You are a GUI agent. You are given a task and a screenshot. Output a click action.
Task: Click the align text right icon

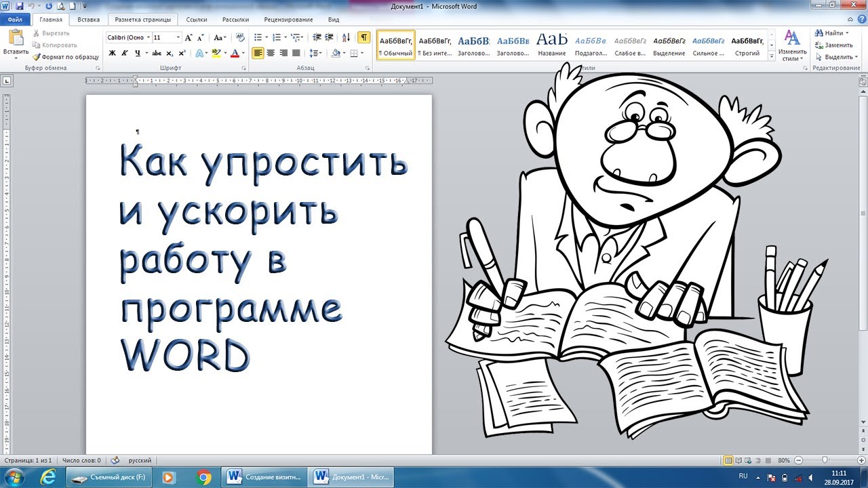(283, 53)
